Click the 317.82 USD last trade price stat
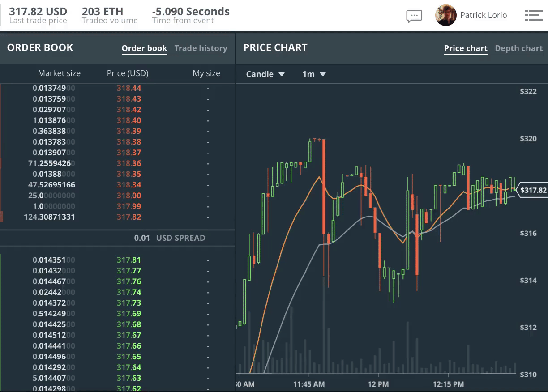This screenshot has width=548, height=392. coord(38,15)
